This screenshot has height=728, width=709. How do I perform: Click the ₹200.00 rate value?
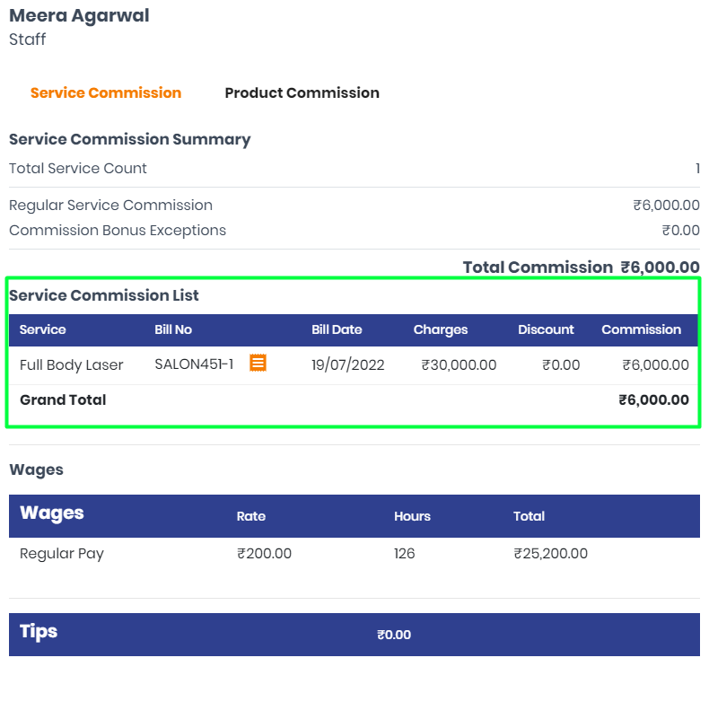(264, 554)
